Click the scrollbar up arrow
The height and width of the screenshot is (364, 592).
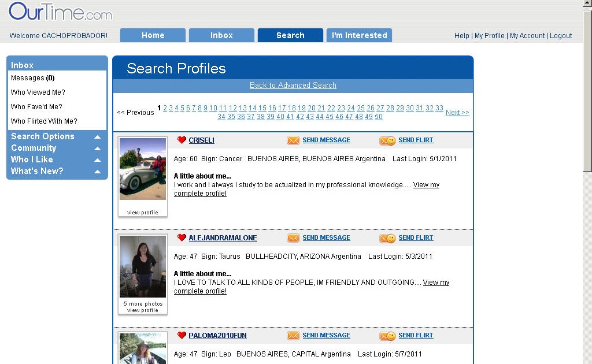587,4
